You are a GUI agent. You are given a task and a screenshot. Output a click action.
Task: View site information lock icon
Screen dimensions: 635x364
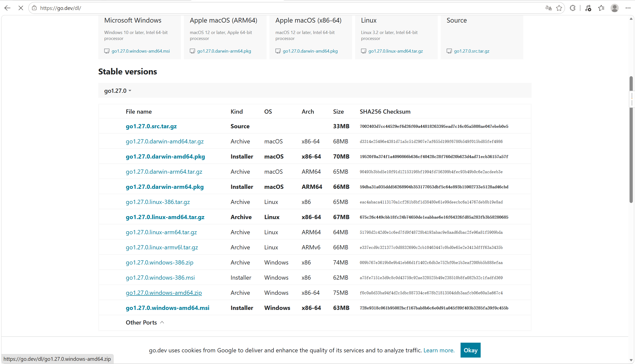click(x=34, y=8)
